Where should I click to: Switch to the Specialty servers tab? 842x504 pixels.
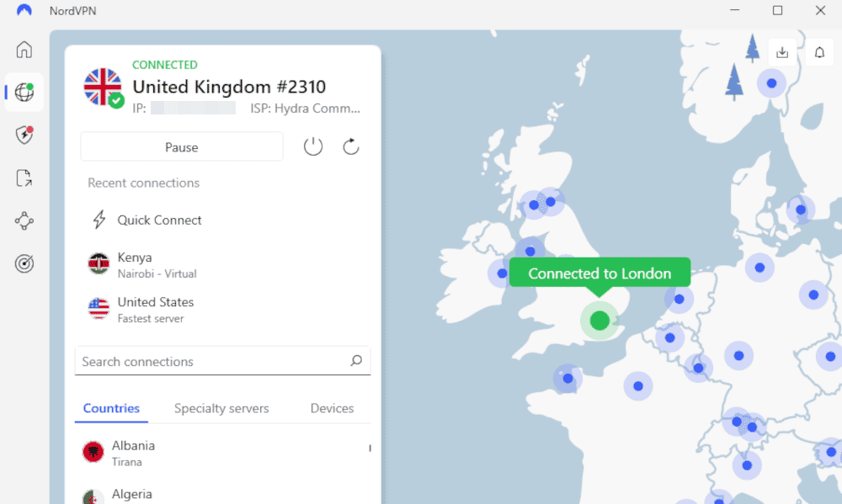[x=221, y=408]
